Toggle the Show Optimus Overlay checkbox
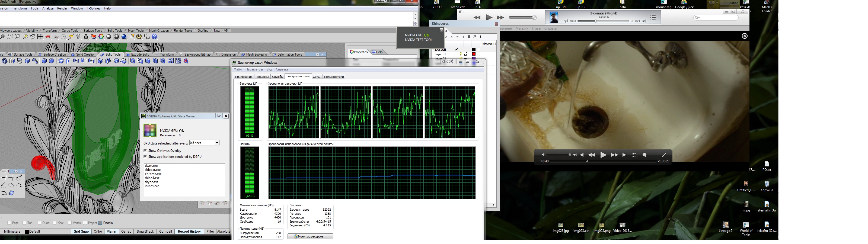Image resolution: width=868 pixels, height=244 pixels. [145, 151]
